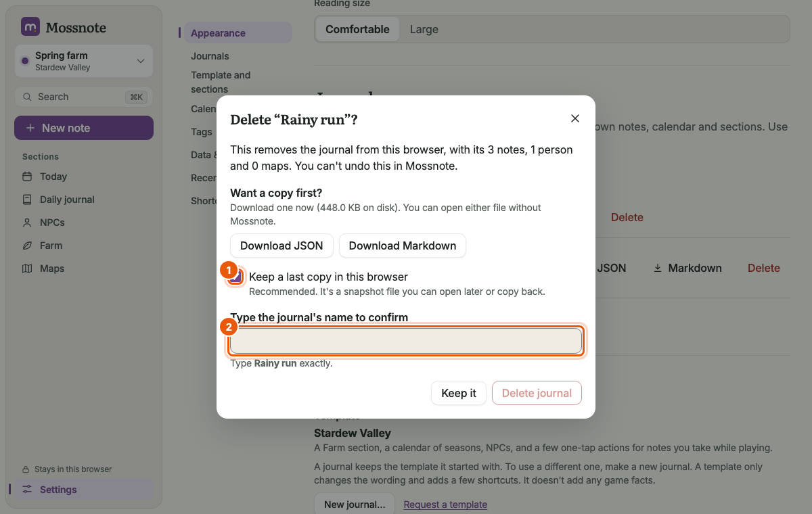Viewport: 812px width, 514px height.
Task: Click the ⌘K shortcut badge in search
Action: (x=136, y=97)
